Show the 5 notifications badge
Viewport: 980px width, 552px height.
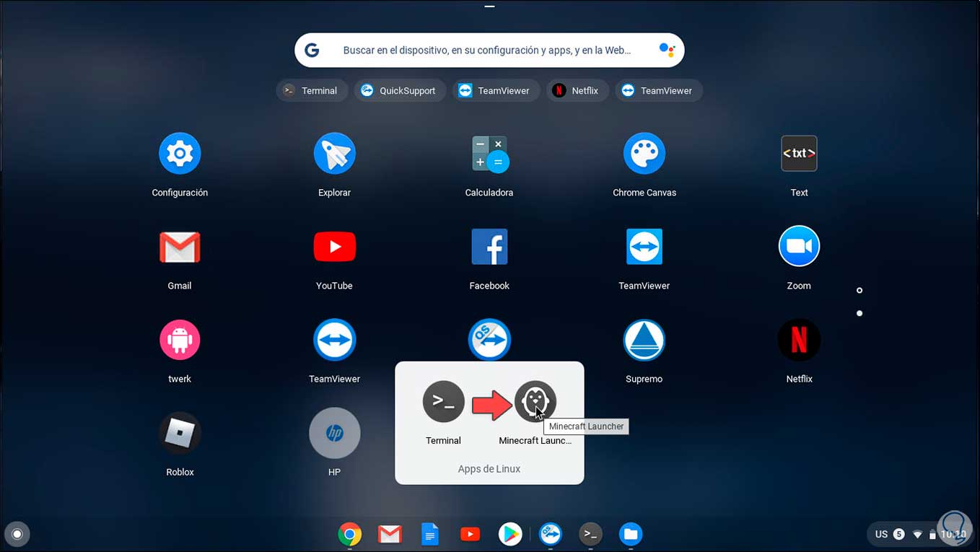click(x=898, y=535)
